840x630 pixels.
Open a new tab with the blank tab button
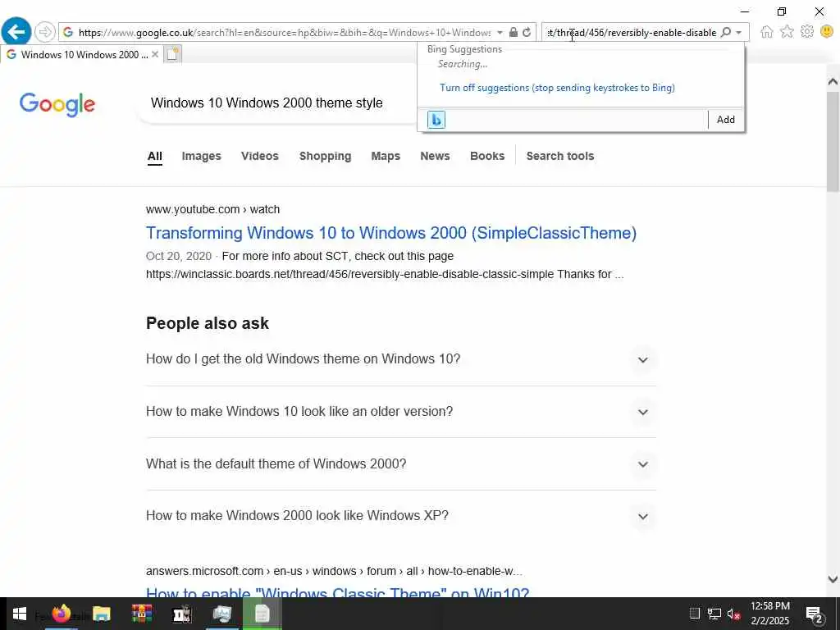pos(172,54)
